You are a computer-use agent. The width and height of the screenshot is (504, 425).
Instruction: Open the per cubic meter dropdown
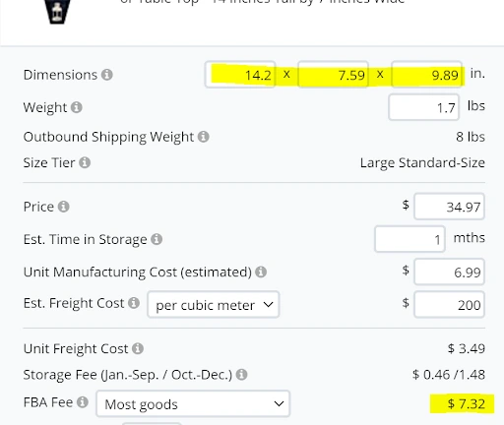(214, 305)
